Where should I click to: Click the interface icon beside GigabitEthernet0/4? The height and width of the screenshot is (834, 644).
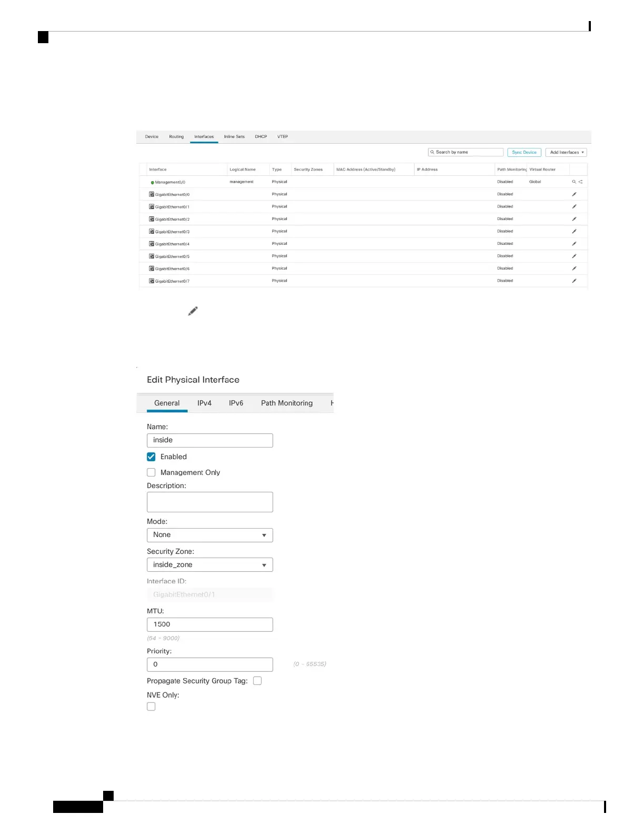[152, 244]
